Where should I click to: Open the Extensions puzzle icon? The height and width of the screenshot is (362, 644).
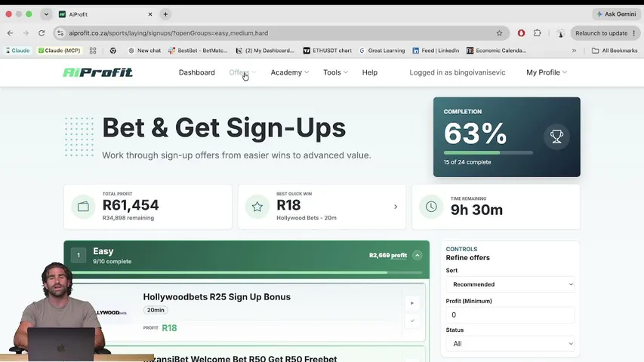click(538, 33)
